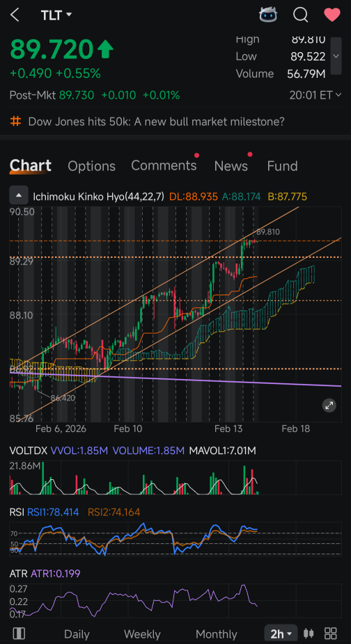Click the 86.420 low price marker

[x=63, y=398]
